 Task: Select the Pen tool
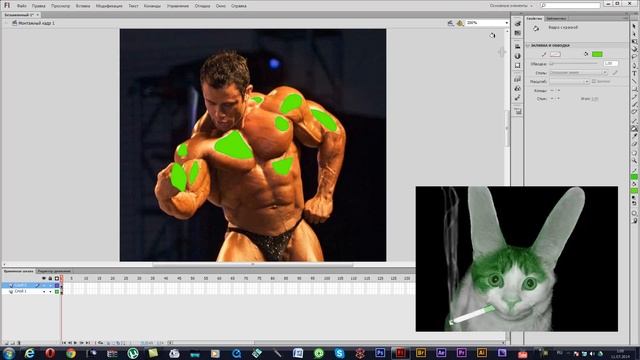click(x=635, y=65)
